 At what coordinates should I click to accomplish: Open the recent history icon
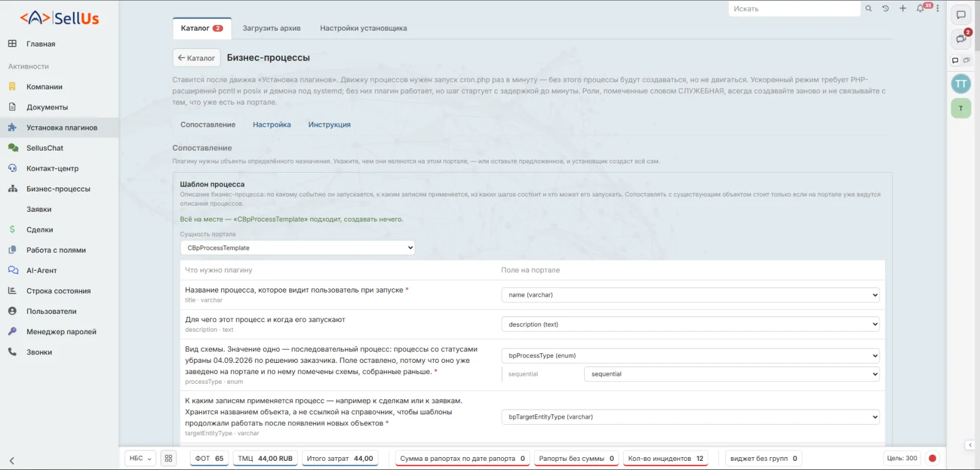point(886,9)
